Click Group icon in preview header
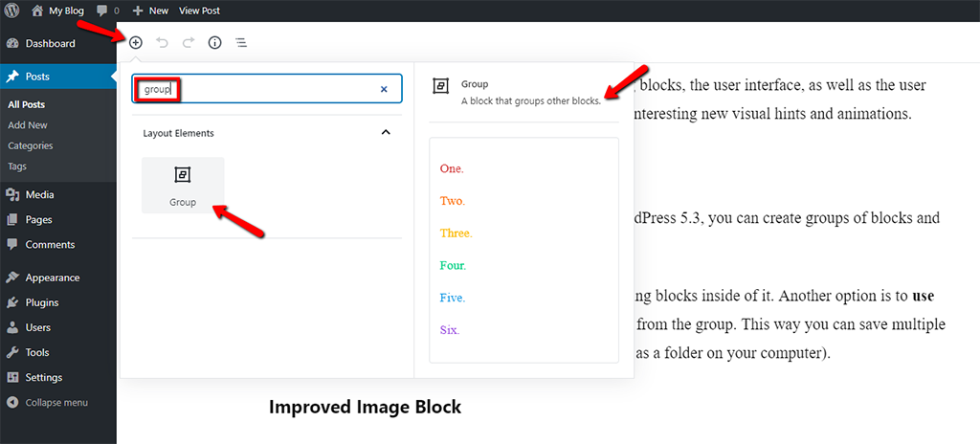Image resolution: width=980 pixels, height=444 pixels. click(440, 86)
